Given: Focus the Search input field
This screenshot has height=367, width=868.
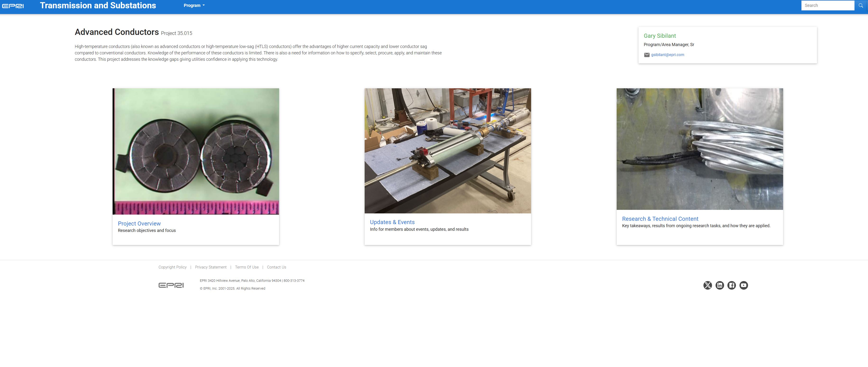Looking at the screenshot, I should (x=827, y=5).
